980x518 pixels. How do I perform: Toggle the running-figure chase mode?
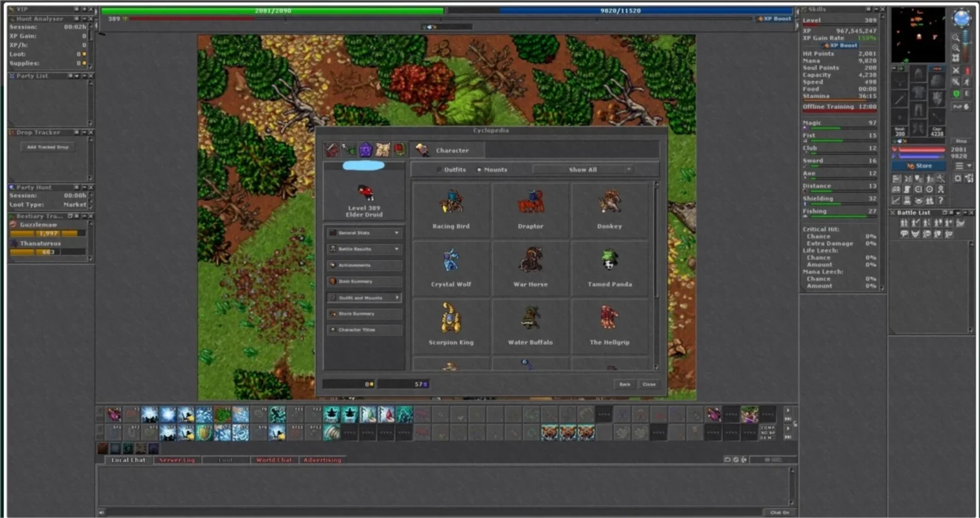coord(967,82)
